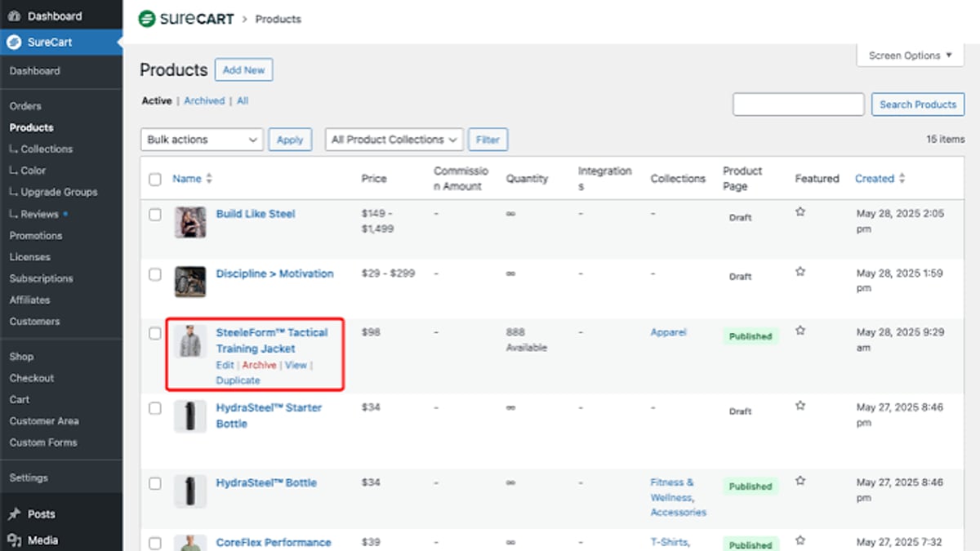
Task: Open the Bulk actions dropdown
Action: [x=202, y=140]
